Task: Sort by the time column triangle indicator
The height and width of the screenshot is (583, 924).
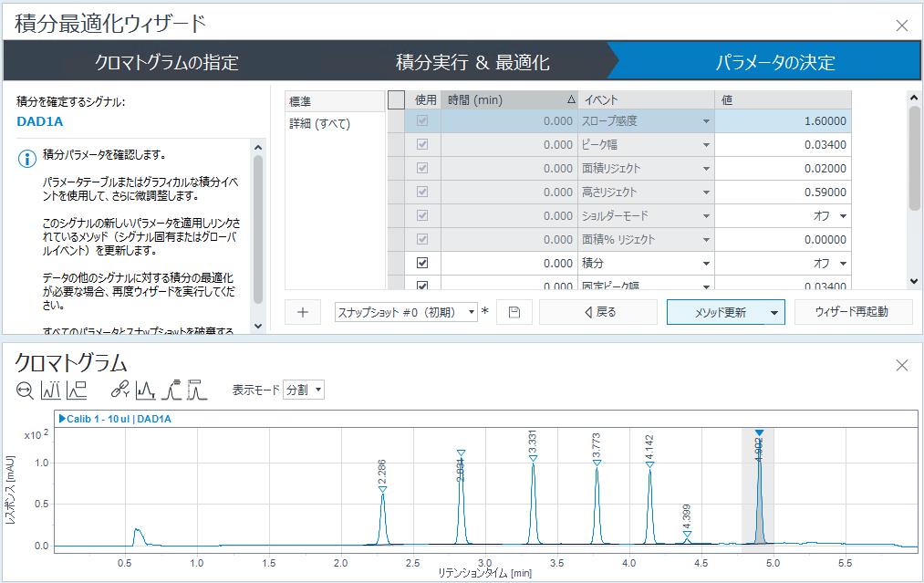Action: click(570, 100)
